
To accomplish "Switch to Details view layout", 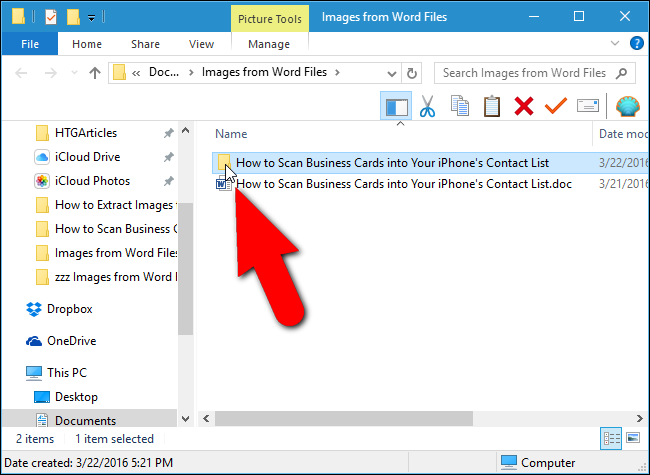I will 611,438.
